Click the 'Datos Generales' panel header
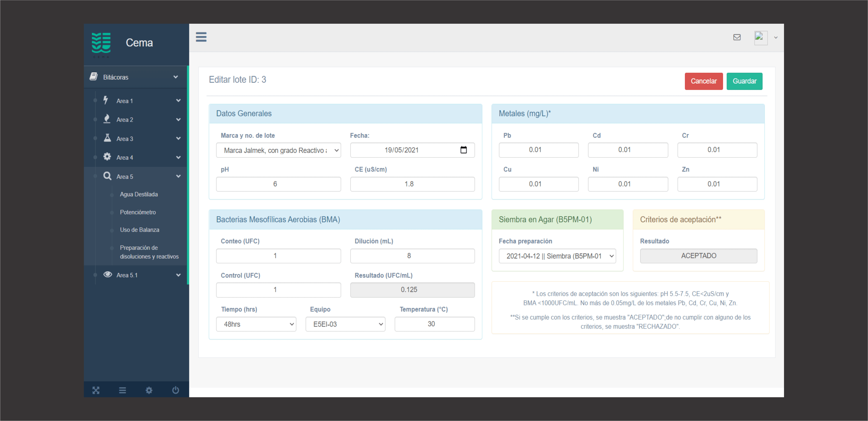This screenshot has width=868, height=421. point(345,114)
